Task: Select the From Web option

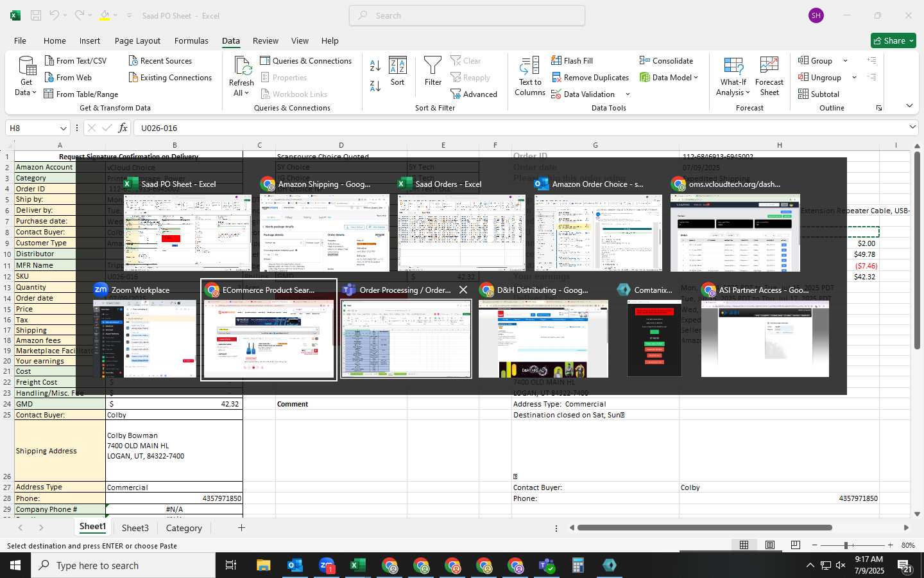Action: 68,77
